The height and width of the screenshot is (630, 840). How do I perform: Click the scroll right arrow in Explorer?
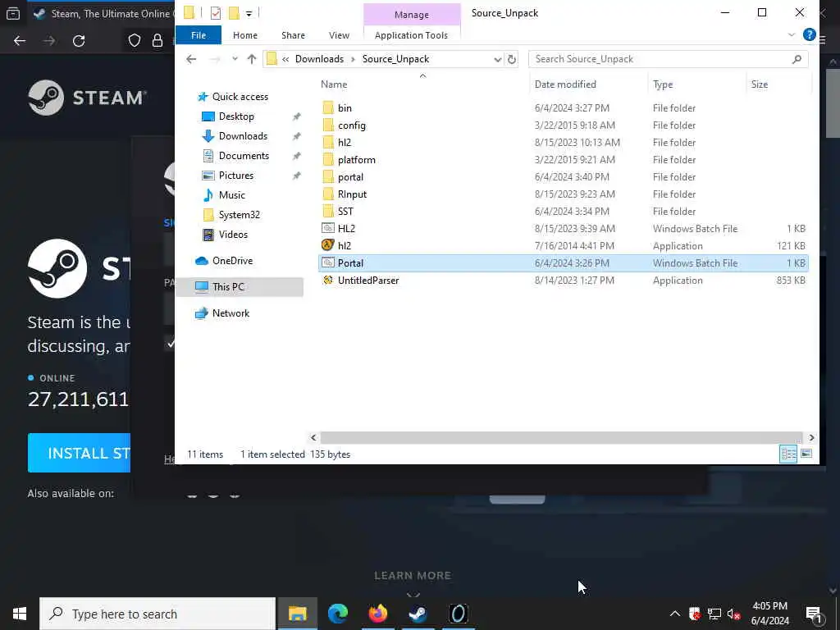pos(811,438)
